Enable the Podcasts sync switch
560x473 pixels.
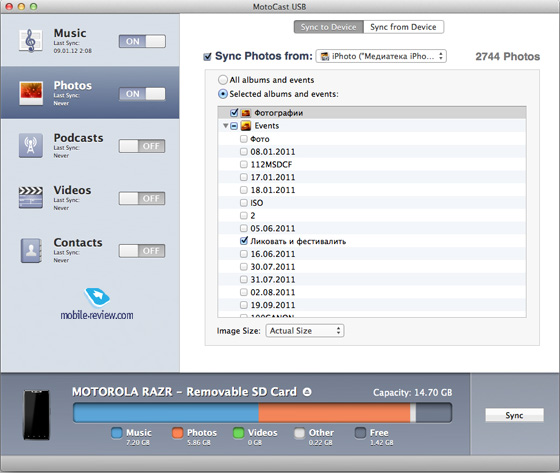(x=142, y=146)
